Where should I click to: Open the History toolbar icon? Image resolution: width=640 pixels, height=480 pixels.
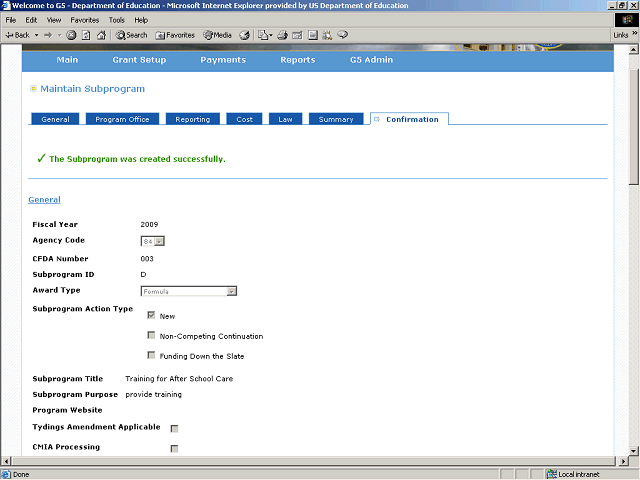244,35
